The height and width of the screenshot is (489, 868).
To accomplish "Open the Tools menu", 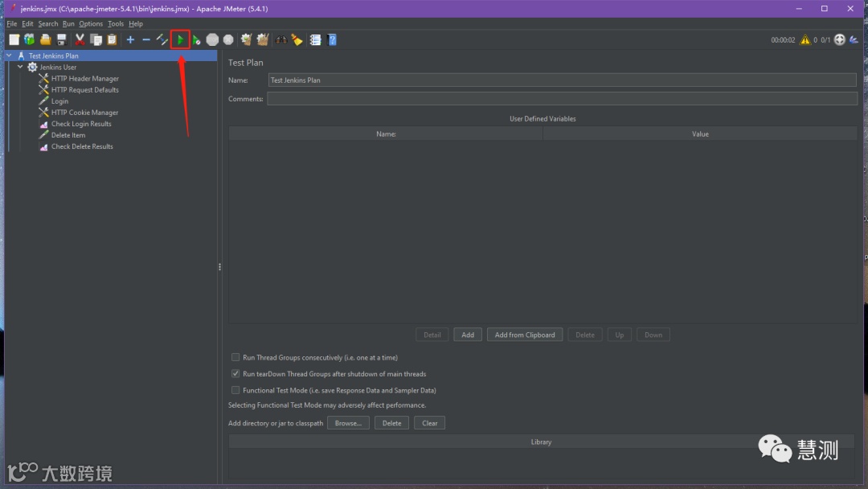I will click(x=116, y=24).
